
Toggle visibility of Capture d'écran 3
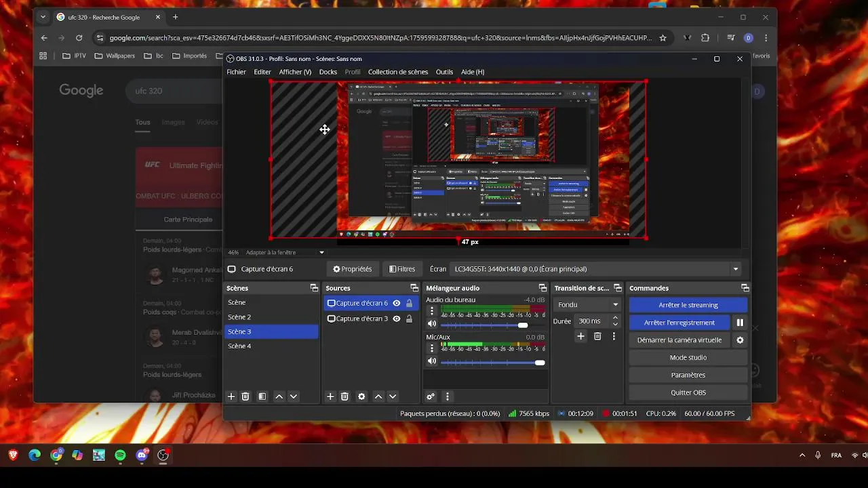(397, 319)
